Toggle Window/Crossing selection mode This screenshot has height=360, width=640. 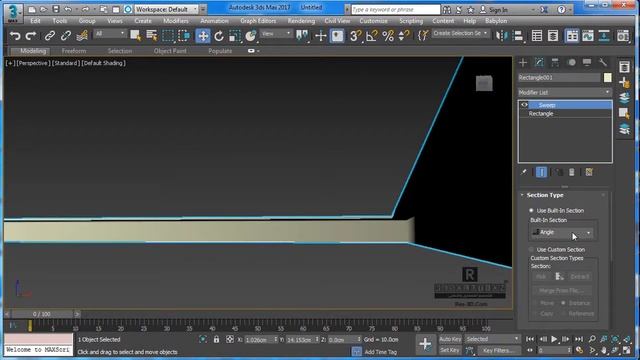(184, 36)
